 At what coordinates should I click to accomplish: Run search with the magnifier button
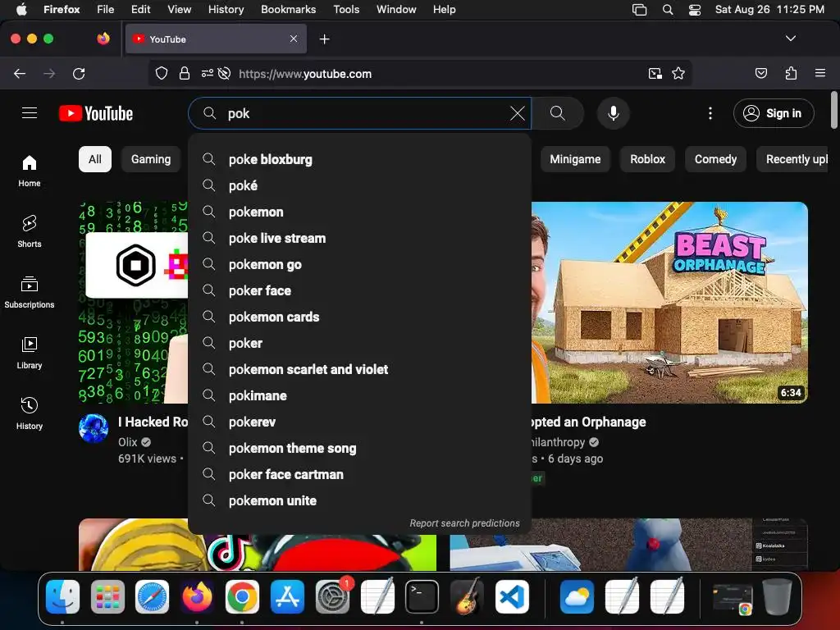point(558,113)
